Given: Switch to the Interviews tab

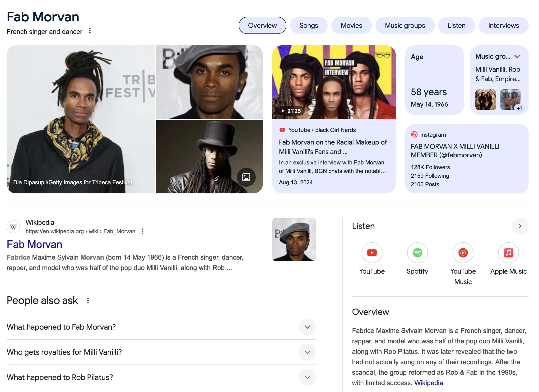Looking at the screenshot, I should click(x=504, y=25).
